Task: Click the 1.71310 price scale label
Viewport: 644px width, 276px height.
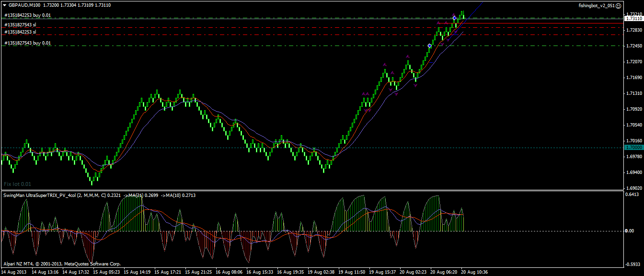Action: [634, 93]
